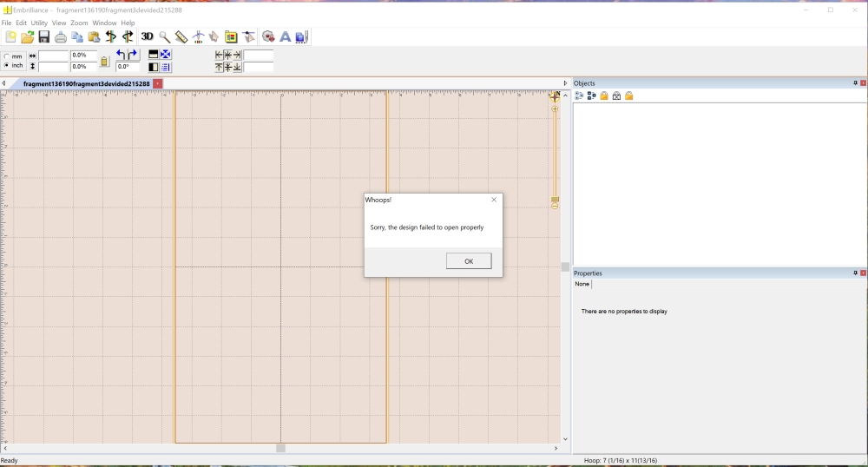Click the rotation angle input field
The image size is (868, 467).
click(127, 66)
